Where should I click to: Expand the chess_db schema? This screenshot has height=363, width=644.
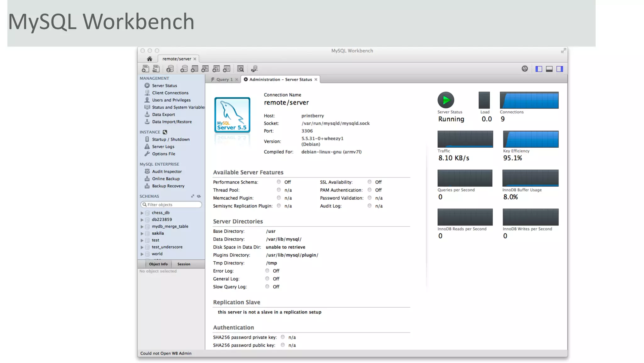point(142,213)
